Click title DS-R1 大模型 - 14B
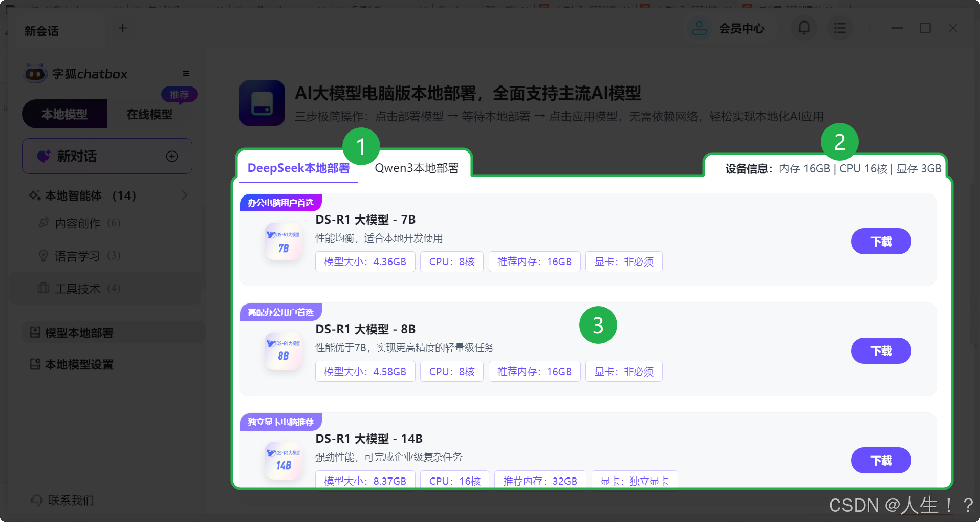The height and width of the screenshot is (522, 980). [368, 439]
